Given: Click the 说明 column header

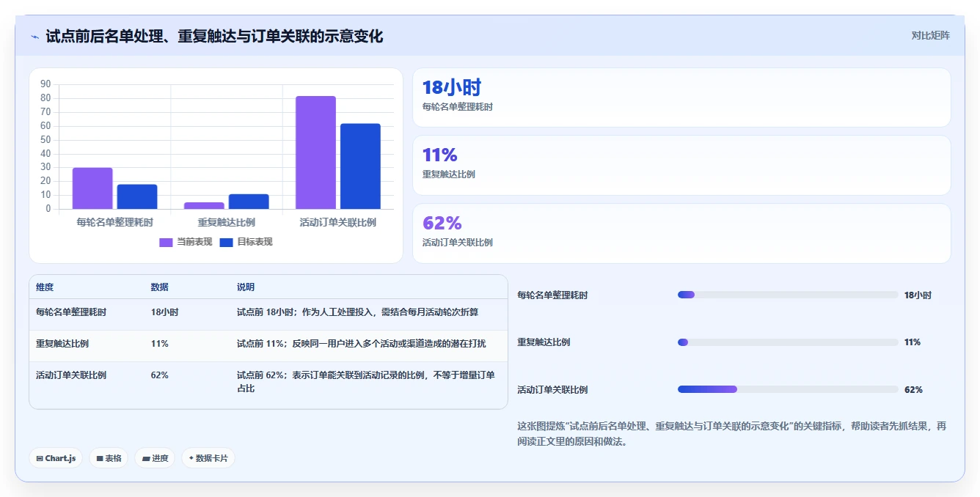Looking at the screenshot, I should 246,287.
